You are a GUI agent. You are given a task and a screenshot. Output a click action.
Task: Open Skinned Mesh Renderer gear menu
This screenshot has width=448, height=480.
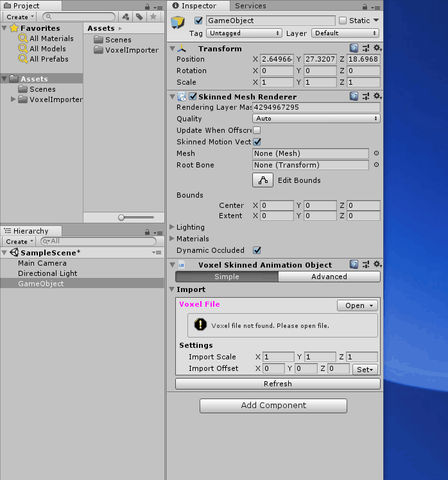pyautogui.click(x=377, y=96)
